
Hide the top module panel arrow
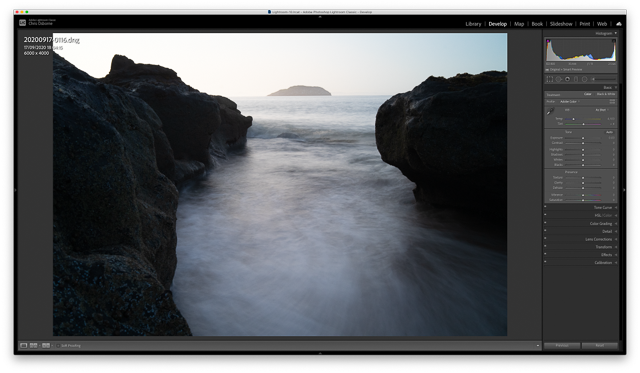click(320, 17)
